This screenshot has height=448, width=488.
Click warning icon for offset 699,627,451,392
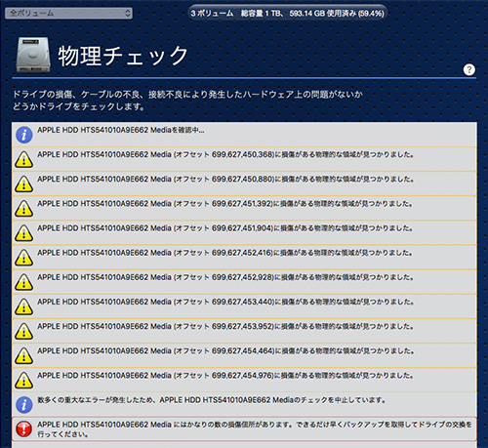pos(23,209)
